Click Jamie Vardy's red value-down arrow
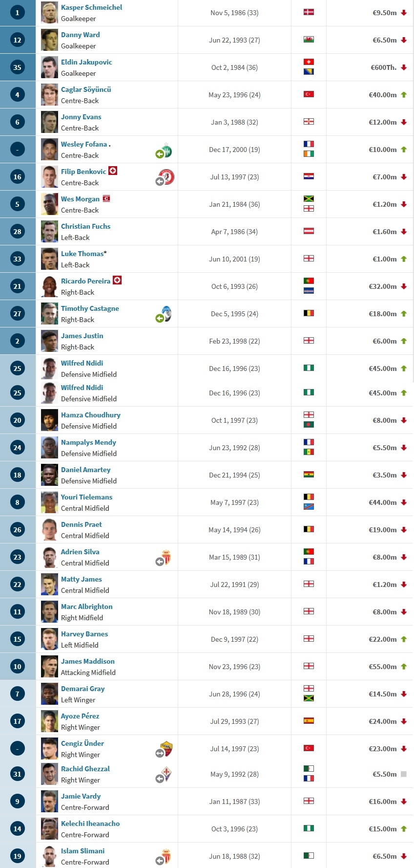The height and width of the screenshot is (868, 414). point(404,802)
